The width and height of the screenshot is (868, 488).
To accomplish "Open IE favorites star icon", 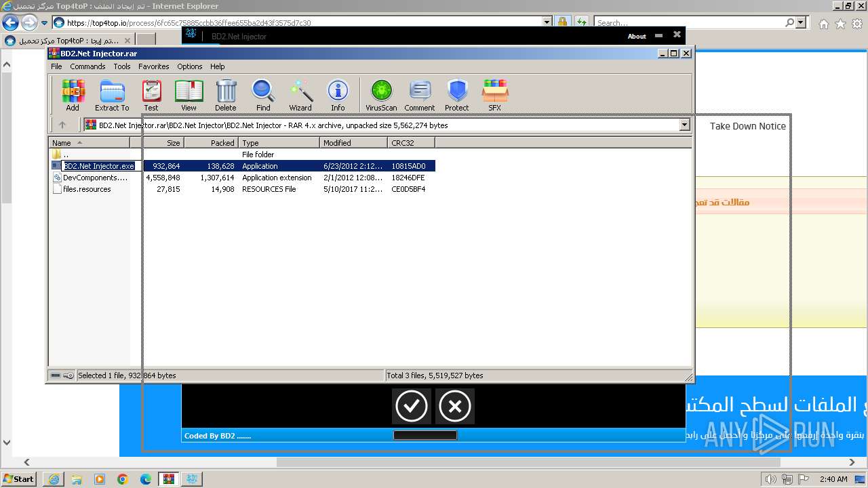I will [x=841, y=23].
